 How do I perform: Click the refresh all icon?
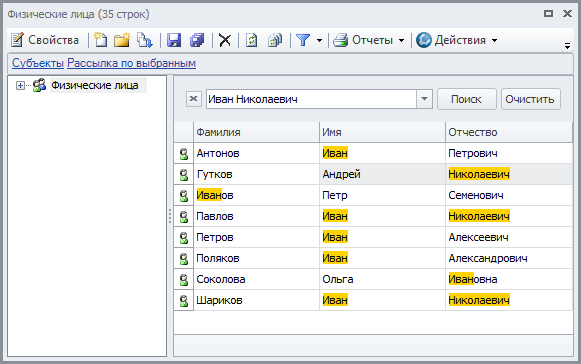point(275,40)
